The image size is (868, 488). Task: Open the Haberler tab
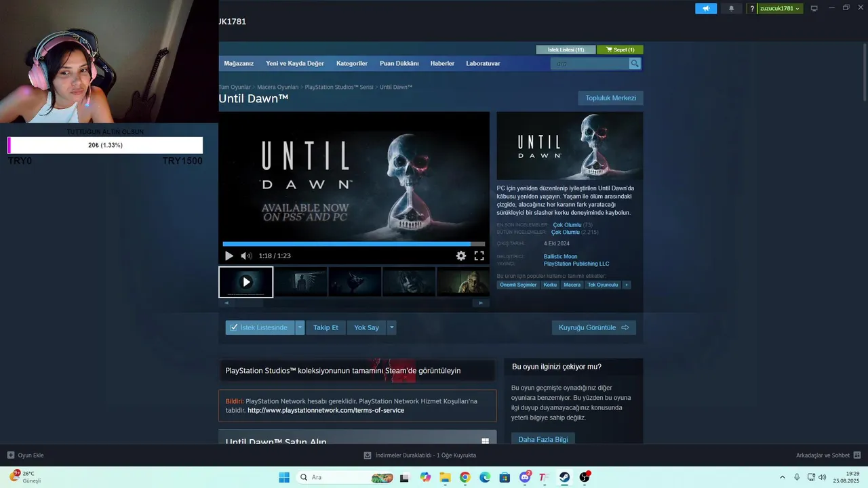pyautogui.click(x=442, y=64)
